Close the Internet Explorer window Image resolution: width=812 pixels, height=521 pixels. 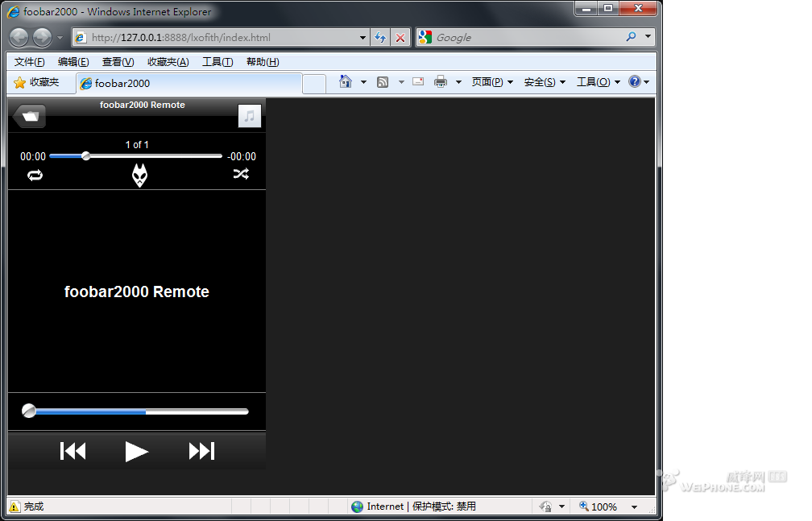pyautogui.click(x=638, y=8)
